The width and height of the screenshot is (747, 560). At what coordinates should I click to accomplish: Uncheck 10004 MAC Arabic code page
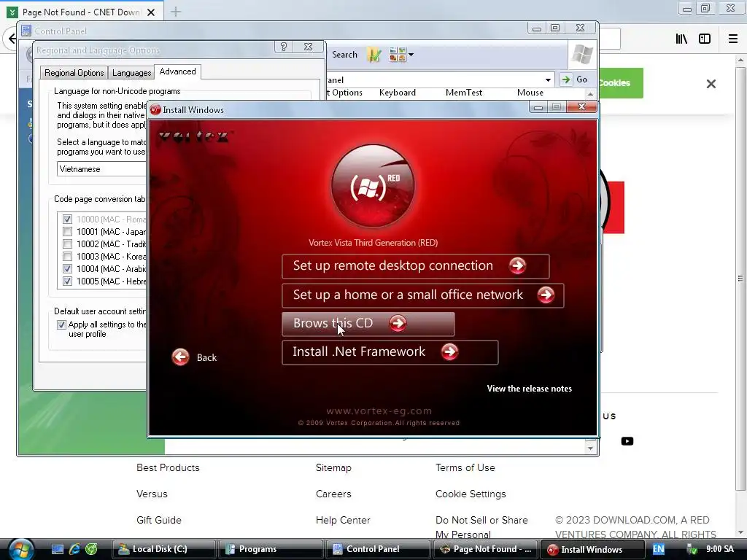67,268
